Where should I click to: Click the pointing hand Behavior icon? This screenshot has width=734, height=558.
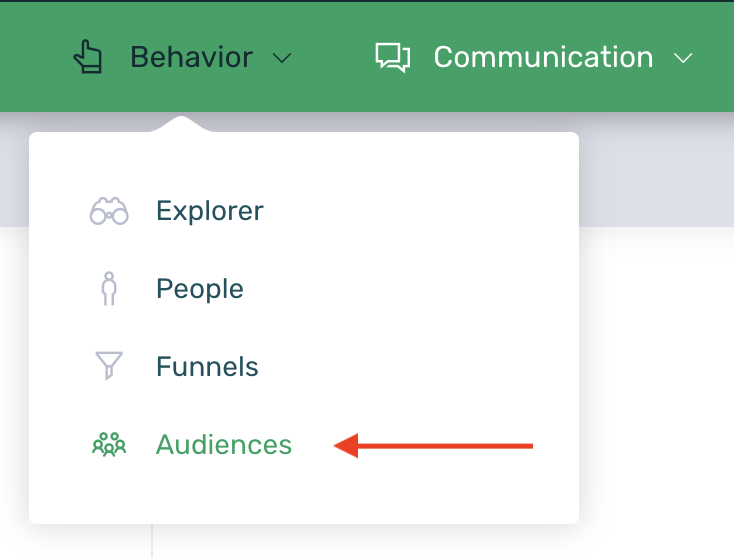(88, 57)
